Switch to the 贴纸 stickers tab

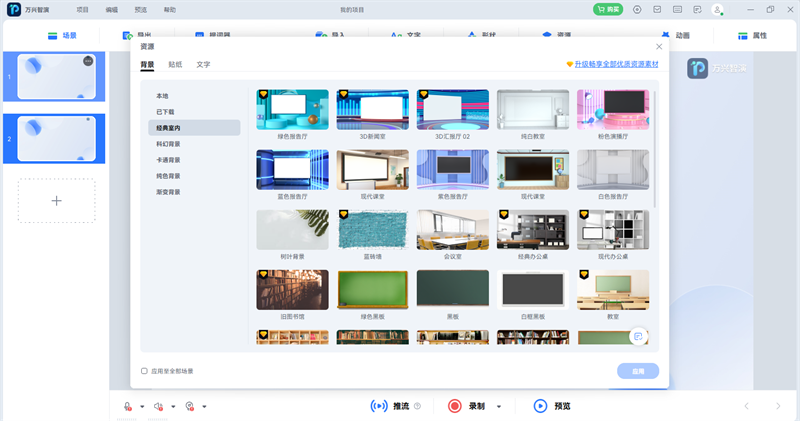[x=175, y=64]
